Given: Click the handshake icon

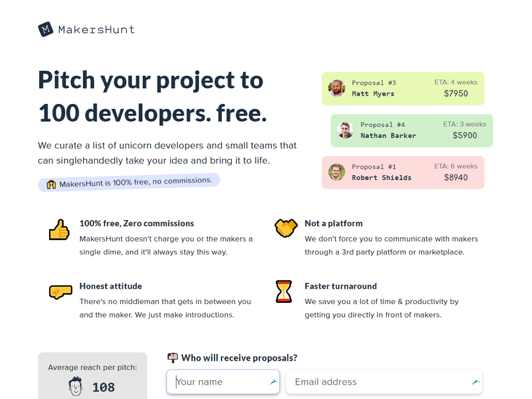Looking at the screenshot, I should 286,228.
